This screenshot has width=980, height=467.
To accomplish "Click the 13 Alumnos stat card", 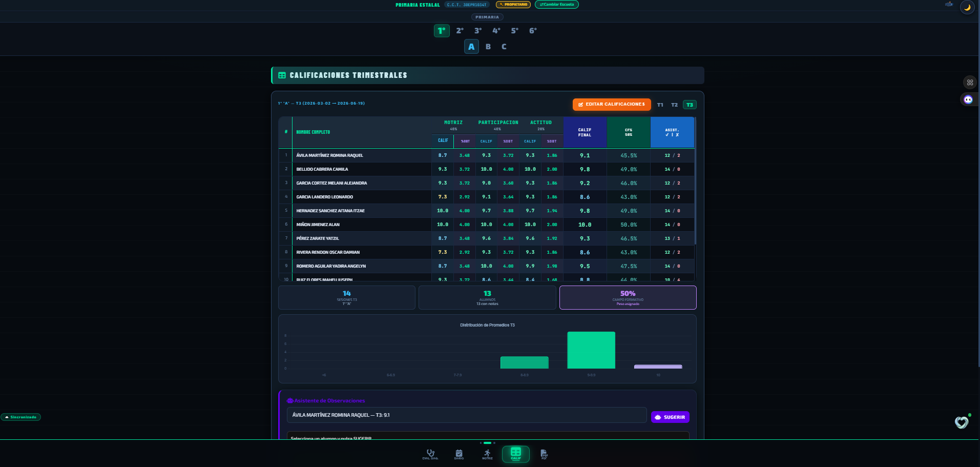I will pos(487,297).
